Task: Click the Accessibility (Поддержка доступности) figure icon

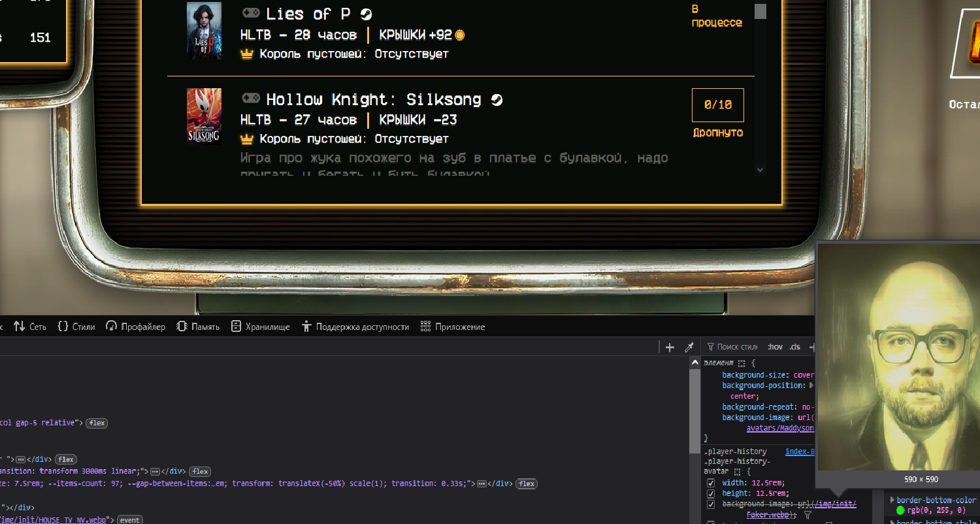Action: pyautogui.click(x=306, y=326)
